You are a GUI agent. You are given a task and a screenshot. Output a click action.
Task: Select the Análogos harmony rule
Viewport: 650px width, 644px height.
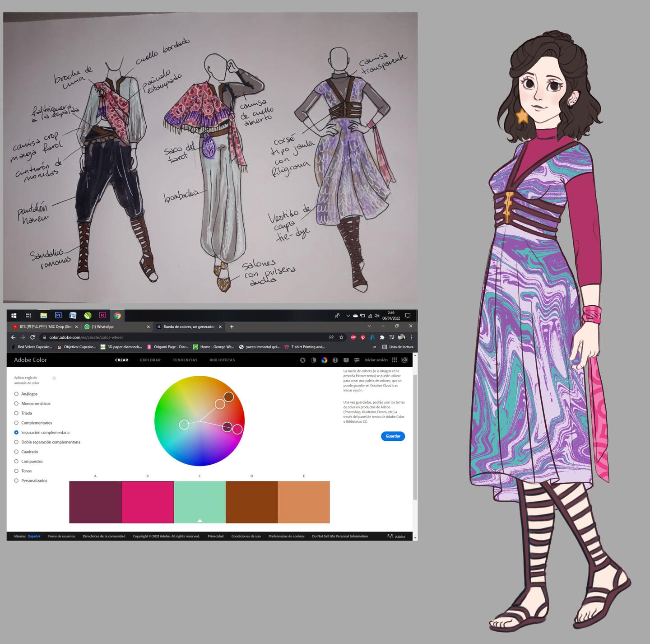point(17,394)
